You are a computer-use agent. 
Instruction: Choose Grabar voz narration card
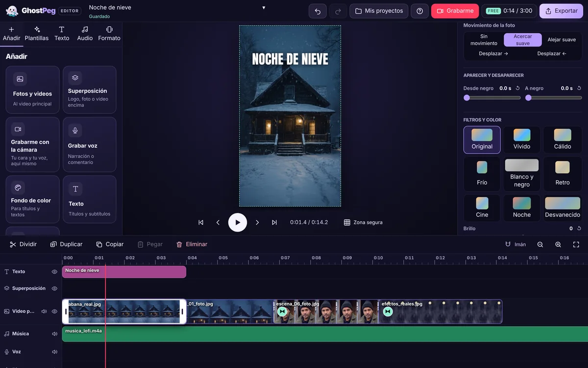click(90, 144)
